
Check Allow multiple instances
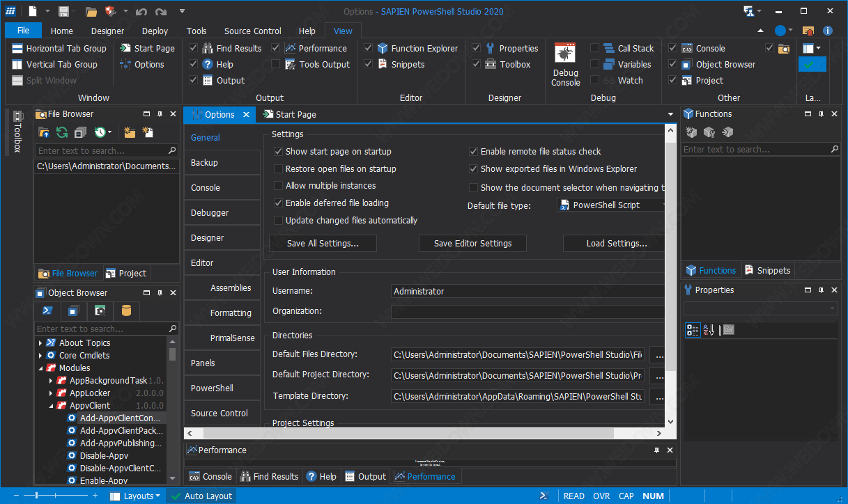[x=279, y=186]
